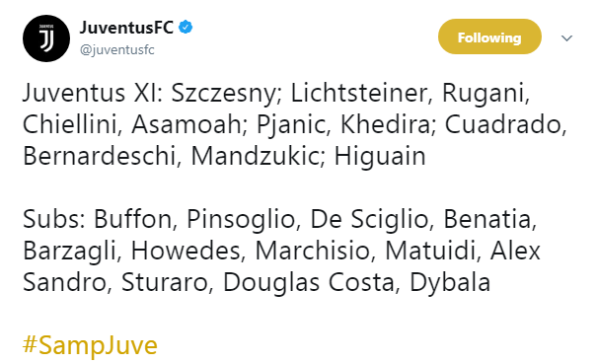Click the name Lichtsteiner in the lineup

pos(359,93)
